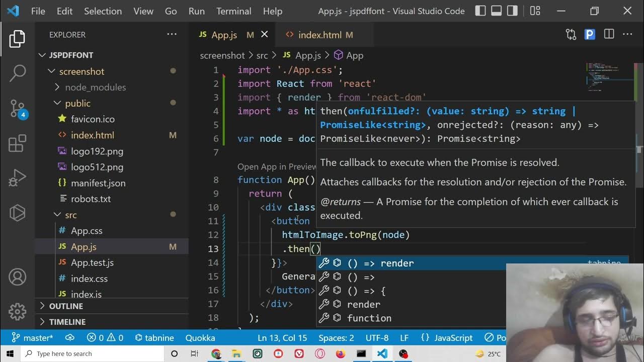Viewport: 644px width, 362px height.
Task: Toggle the primary side bar layout button
Action: point(480,11)
